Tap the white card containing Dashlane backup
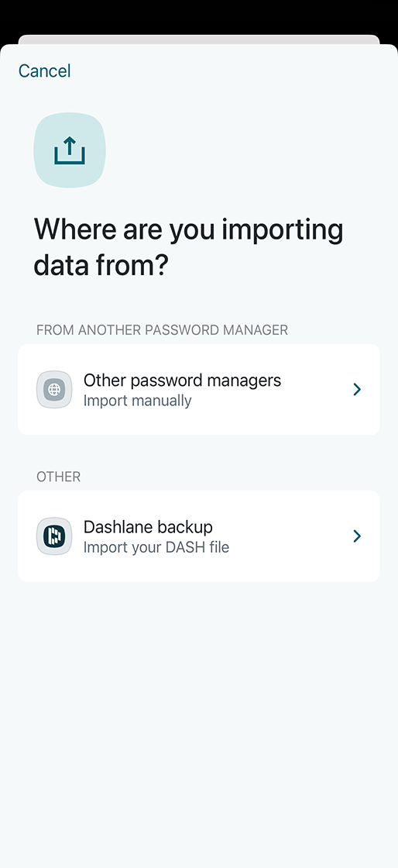398x868 pixels. (x=199, y=536)
